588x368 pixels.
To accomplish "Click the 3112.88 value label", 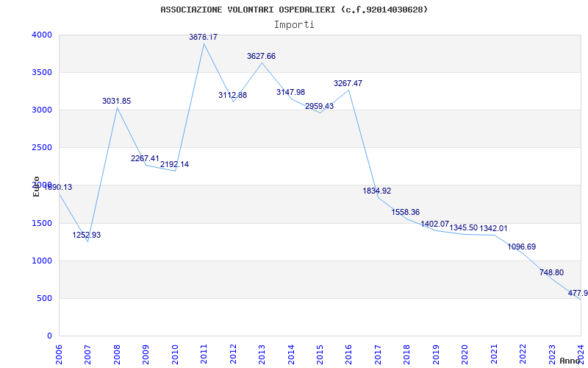I will [x=232, y=96].
